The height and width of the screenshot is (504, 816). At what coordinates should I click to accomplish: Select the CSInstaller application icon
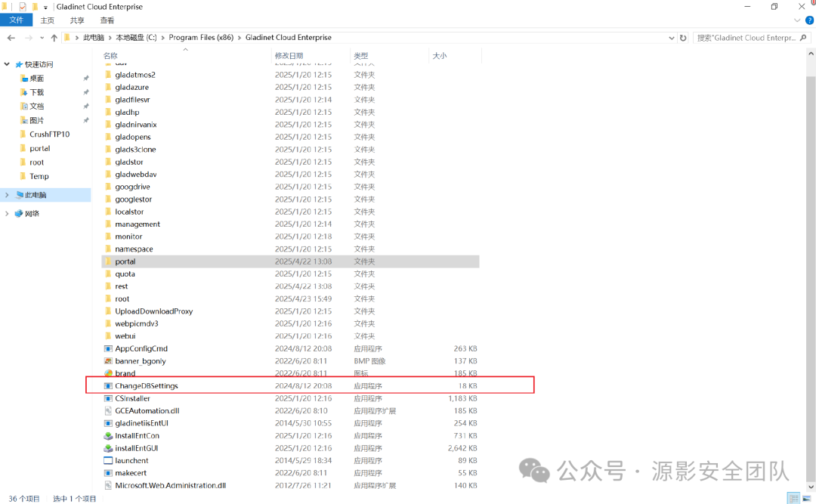point(108,398)
